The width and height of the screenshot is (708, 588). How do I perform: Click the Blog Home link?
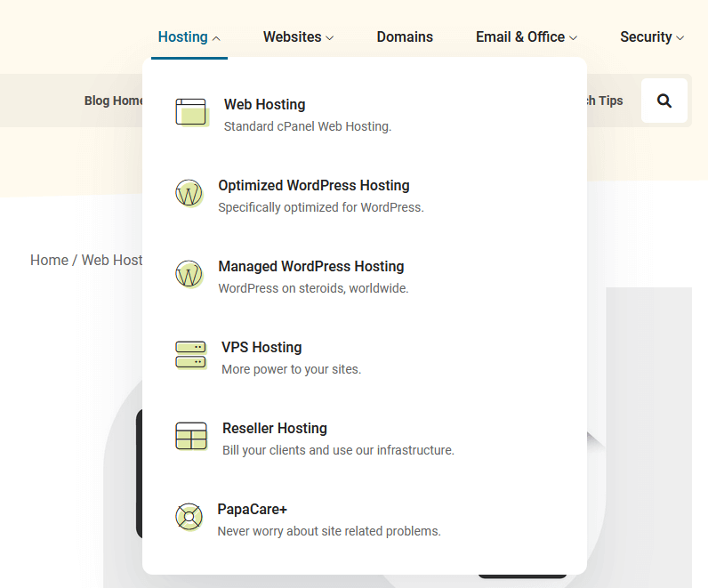113,101
